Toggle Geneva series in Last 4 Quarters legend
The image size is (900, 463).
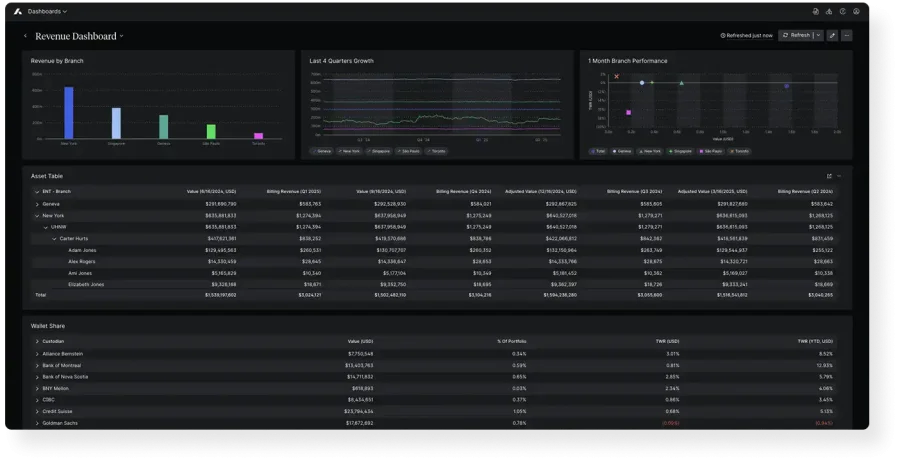[322, 151]
